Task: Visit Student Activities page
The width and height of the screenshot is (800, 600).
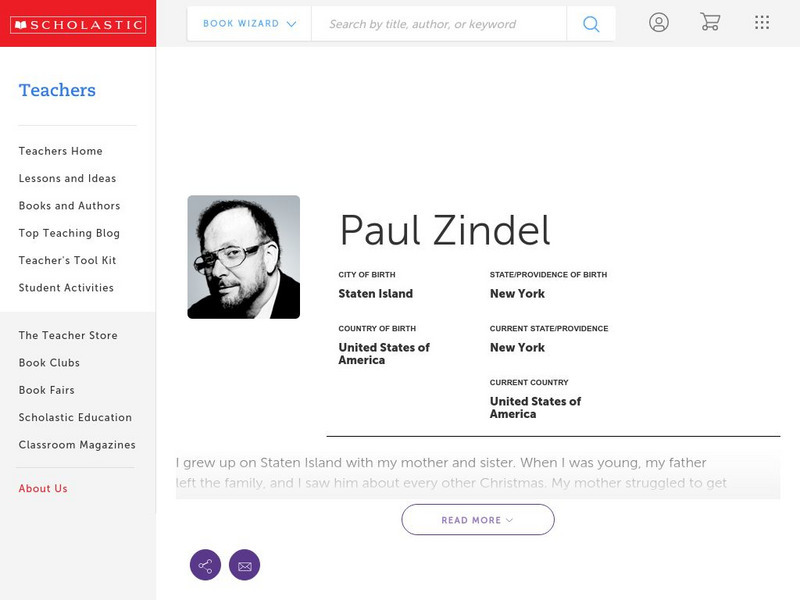Action: [x=66, y=288]
